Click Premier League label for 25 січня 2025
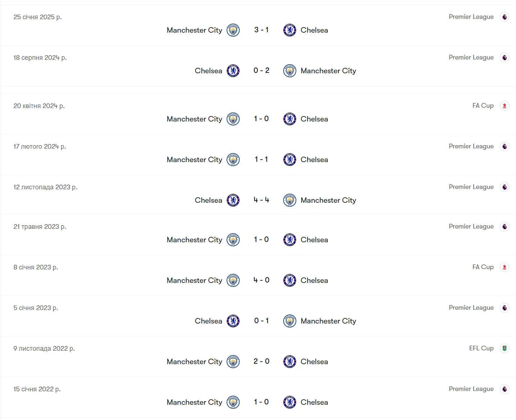Image resolution: width=516 pixels, height=420 pixels. pos(471,17)
